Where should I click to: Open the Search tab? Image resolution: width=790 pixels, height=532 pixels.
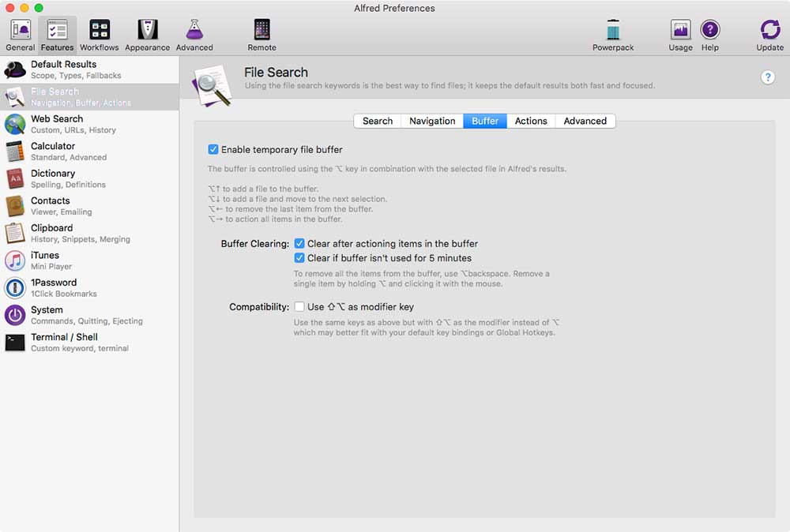click(x=378, y=121)
